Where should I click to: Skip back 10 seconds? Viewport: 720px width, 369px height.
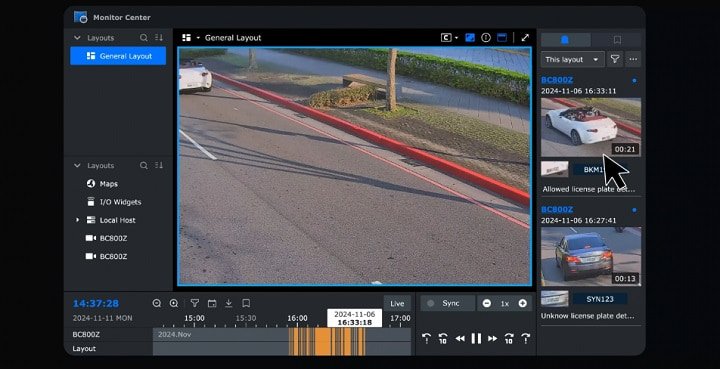pos(443,339)
